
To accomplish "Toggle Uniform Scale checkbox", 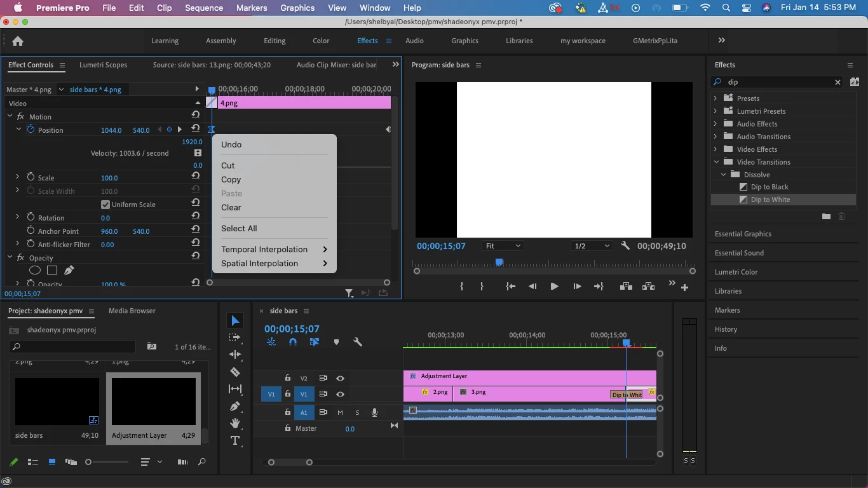I will pyautogui.click(x=105, y=205).
